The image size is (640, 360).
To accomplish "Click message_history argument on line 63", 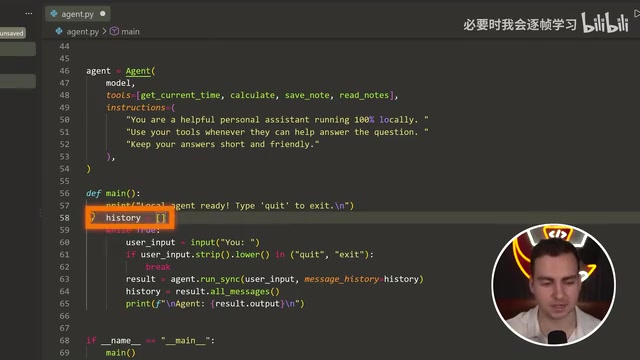I will click(341, 279).
